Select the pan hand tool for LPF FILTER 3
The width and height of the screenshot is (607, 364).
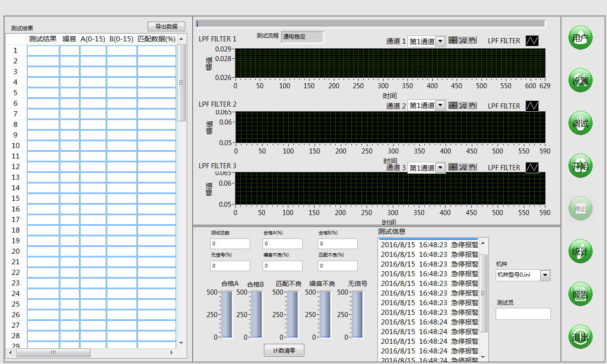point(472,167)
